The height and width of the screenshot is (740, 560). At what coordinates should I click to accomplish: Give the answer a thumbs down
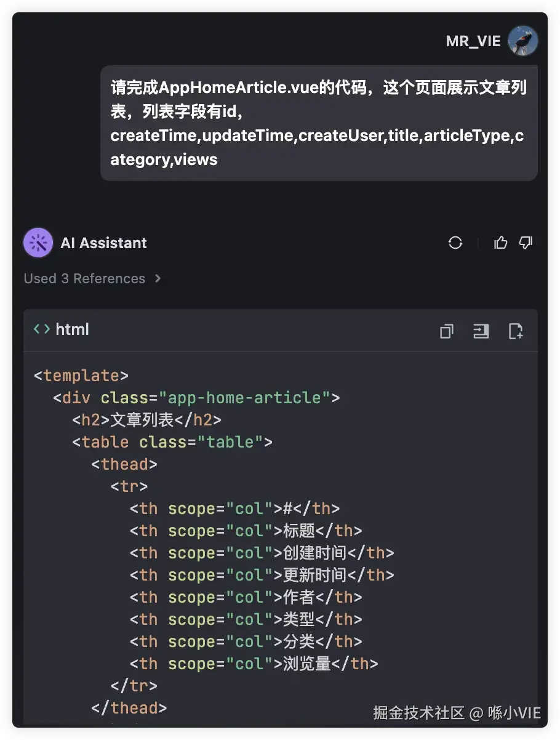click(x=526, y=243)
